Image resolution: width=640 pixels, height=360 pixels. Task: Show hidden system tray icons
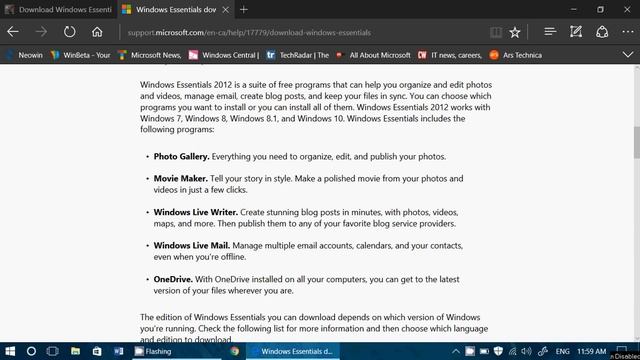456,351
